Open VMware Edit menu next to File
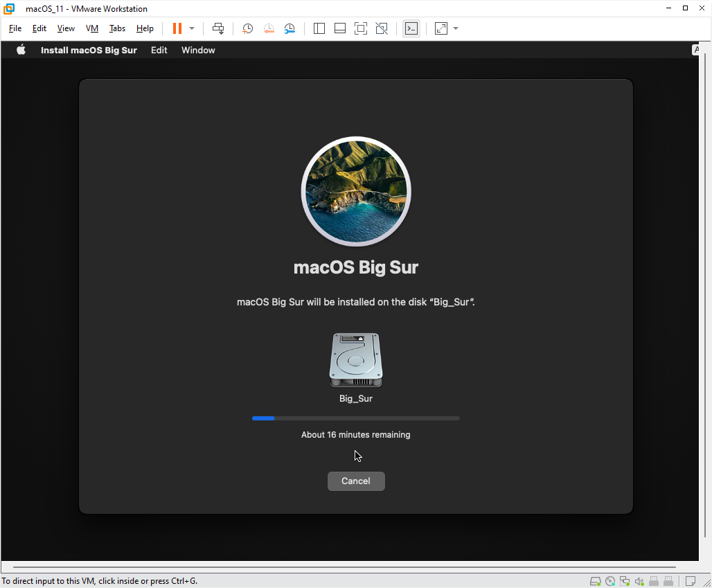 (39, 28)
